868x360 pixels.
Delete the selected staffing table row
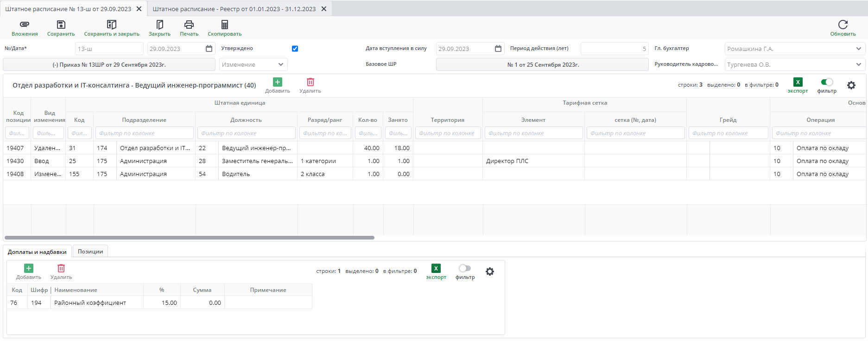click(310, 82)
